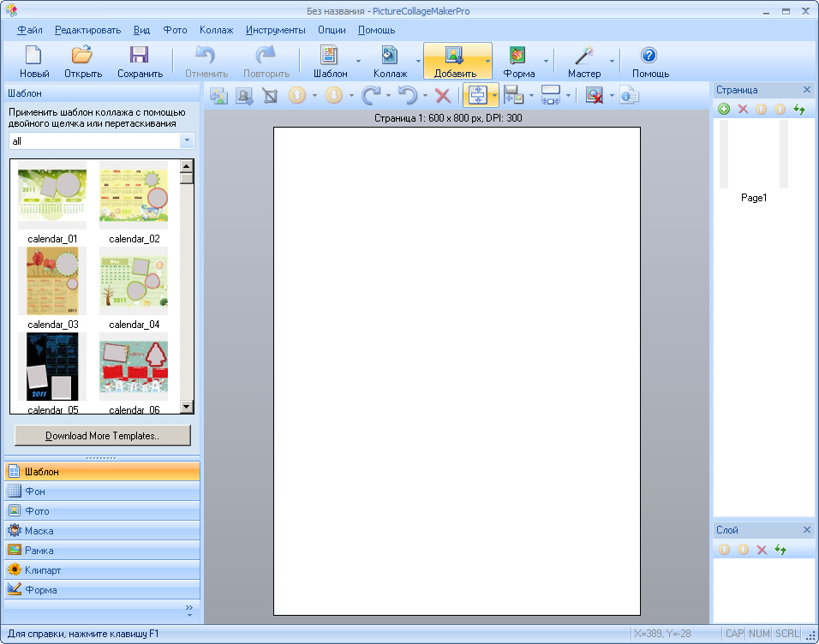Expand the Добавить button dropdown arrow
Image resolution: width=819 pixels, height=644 pixels.
[x=487, y=61]
